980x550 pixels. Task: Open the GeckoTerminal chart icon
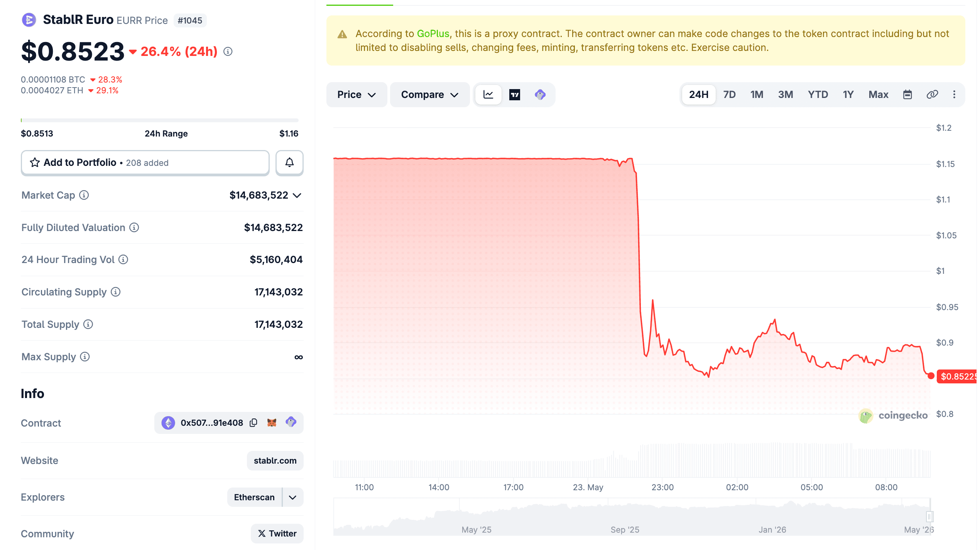click(540, 94)
